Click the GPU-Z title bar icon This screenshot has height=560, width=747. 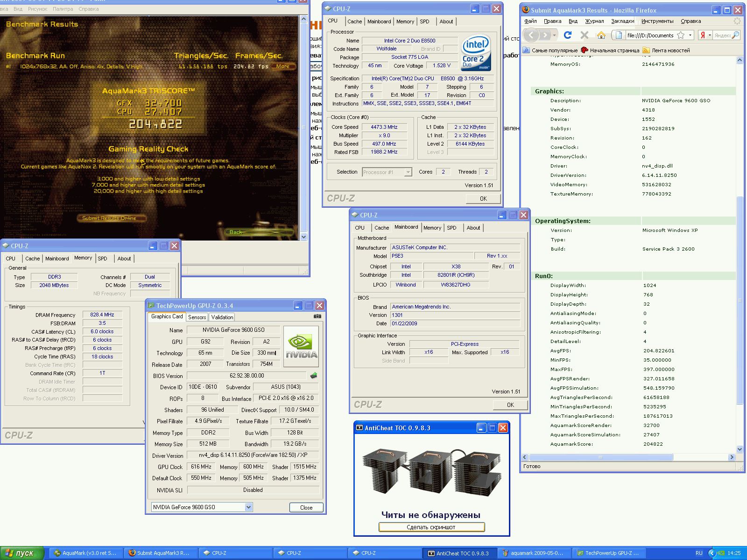coord(151,306)
